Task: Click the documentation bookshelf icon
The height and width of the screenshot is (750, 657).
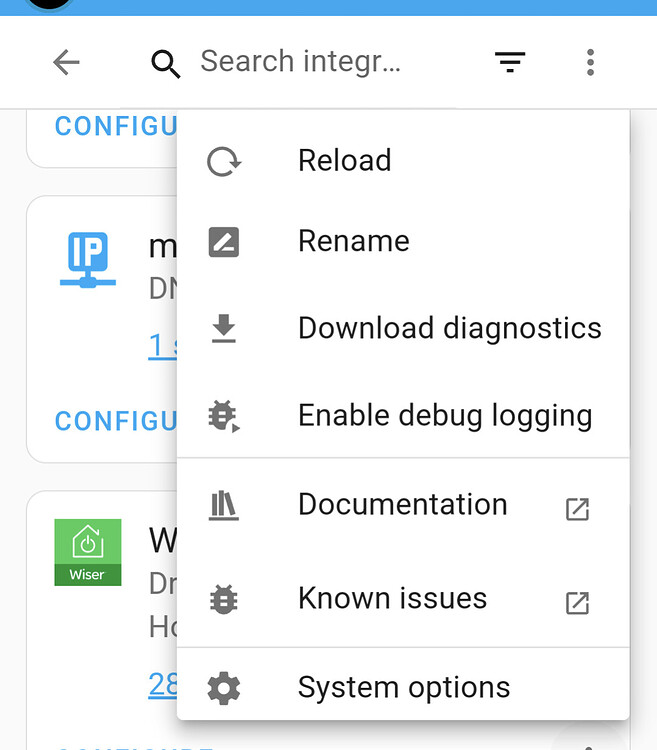Action: click(x=224, y=506)
